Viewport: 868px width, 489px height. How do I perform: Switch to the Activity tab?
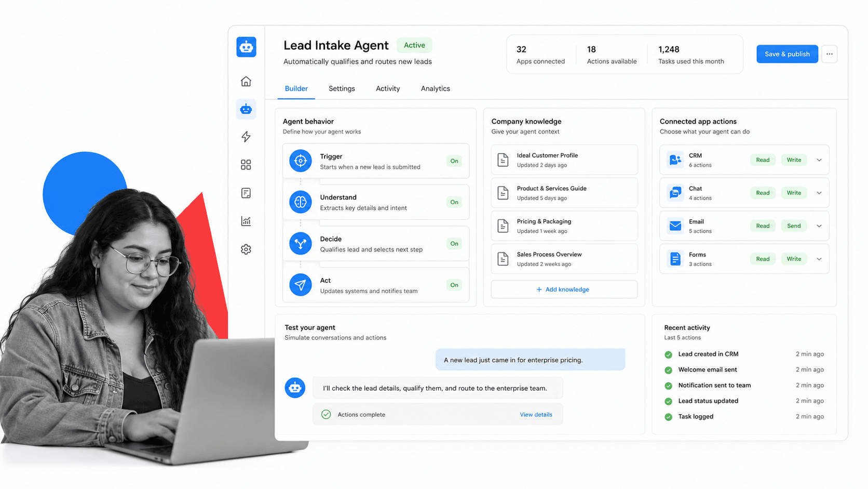coord(388,89)
